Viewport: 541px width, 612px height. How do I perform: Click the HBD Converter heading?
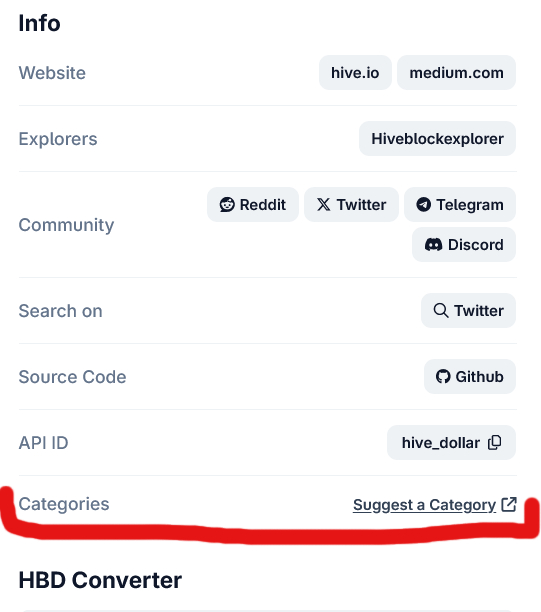(x=100, y=580)
